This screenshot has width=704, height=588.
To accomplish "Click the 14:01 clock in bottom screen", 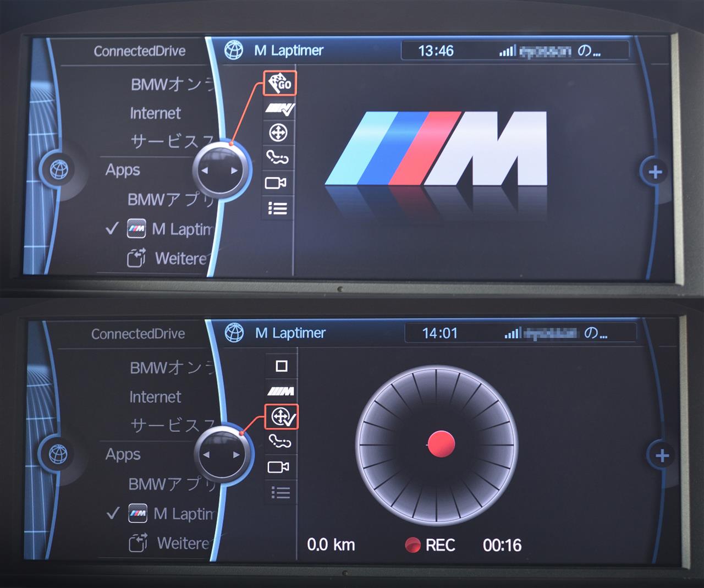I will pyautogui.click(x=439, y=333).
